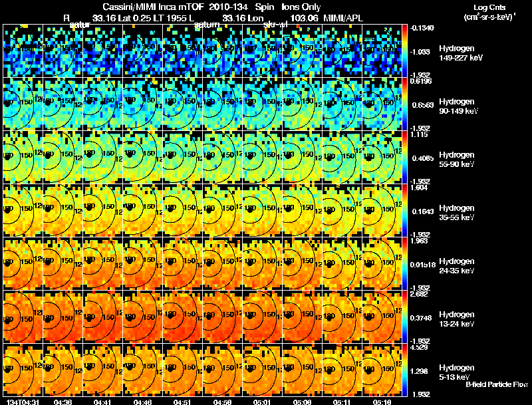This screenshot has width=532, height=405.
Task: Click the 103.06 longitude value
Action: pyautogui.click(x=305, y=18)
